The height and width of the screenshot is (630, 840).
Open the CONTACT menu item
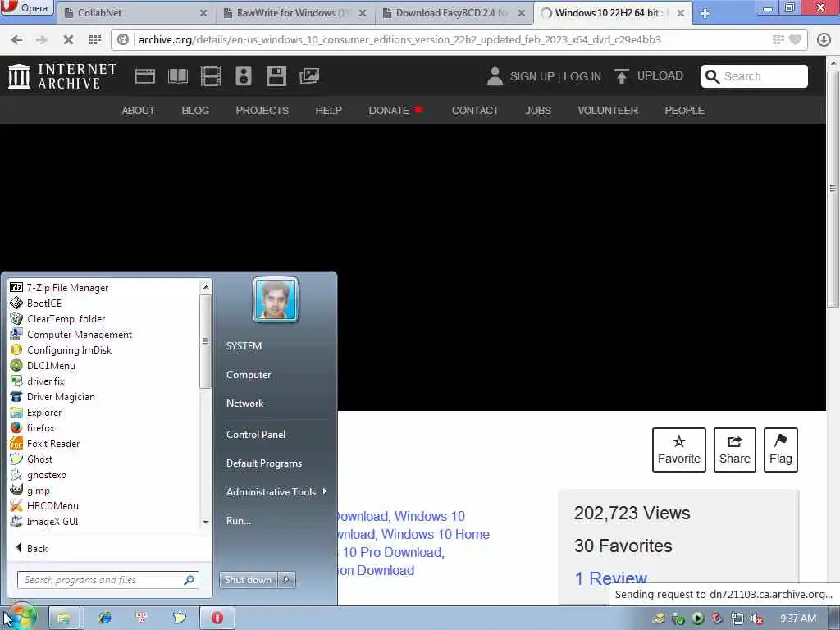pos(475,111)
